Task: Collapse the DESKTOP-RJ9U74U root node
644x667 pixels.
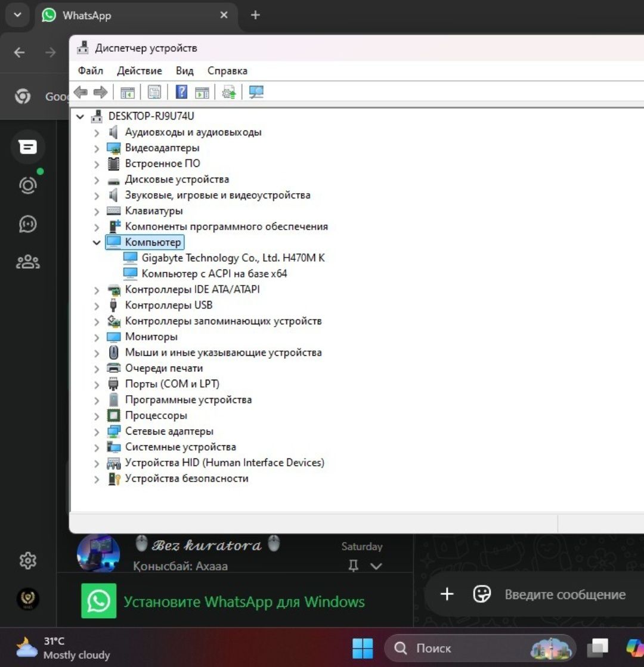Action: tap(80, 116)
